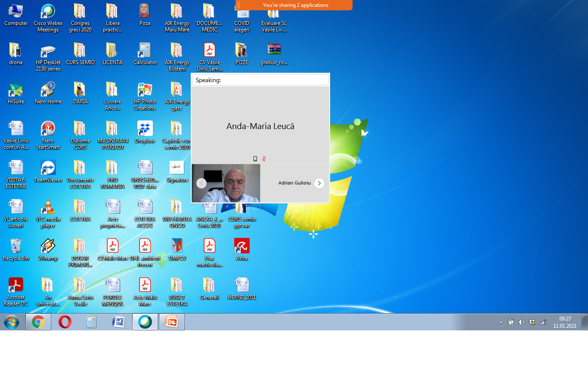Launch Acrobat Reader DC shortcut
This screenshot has height=385, width=588.
coord(16,292)
